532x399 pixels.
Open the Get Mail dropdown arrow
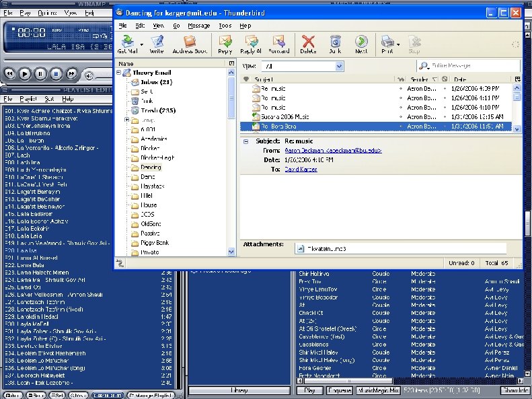pyautogui.click(x=141, y=46)
